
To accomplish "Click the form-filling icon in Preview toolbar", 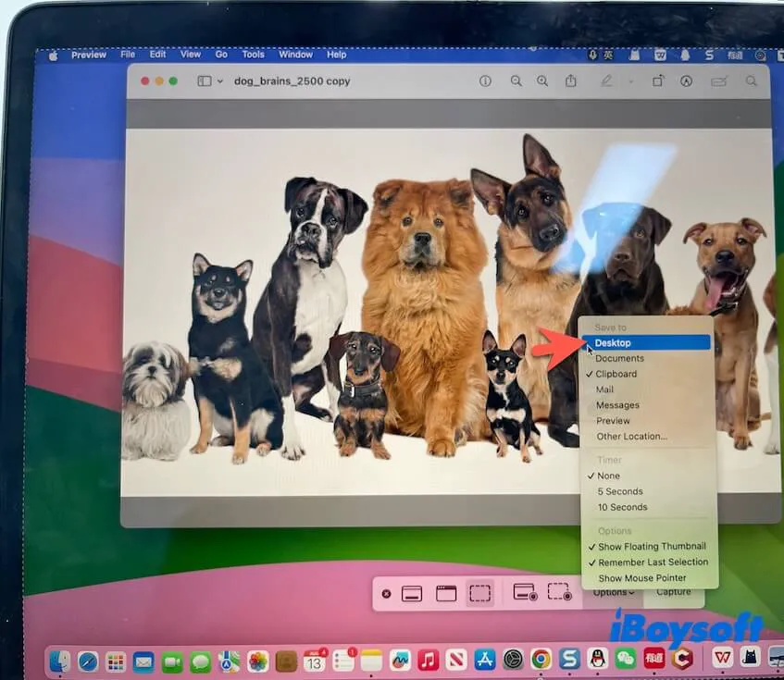I will (719, 81).
